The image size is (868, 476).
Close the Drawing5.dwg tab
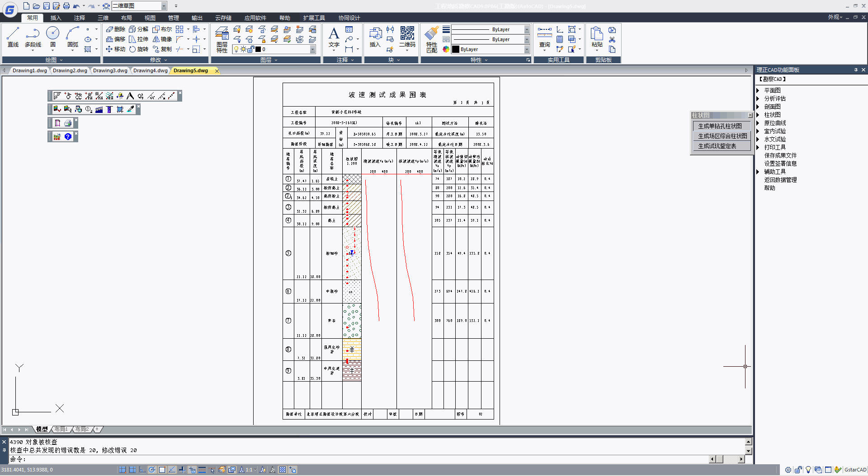tap(217, 71)
